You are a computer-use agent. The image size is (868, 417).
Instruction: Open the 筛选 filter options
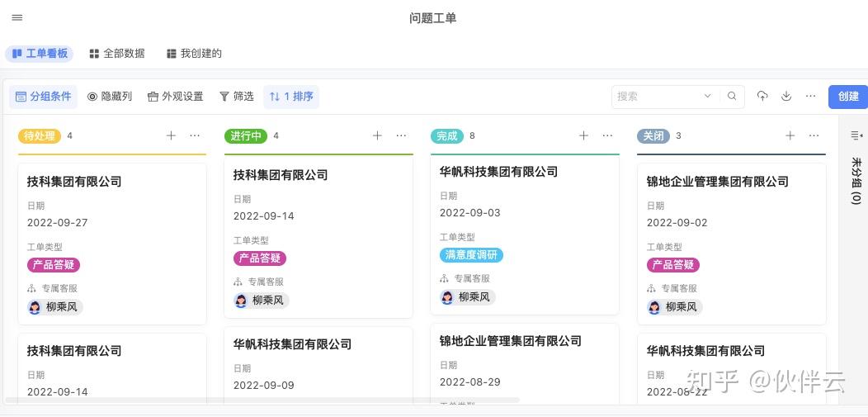point(236,97)
